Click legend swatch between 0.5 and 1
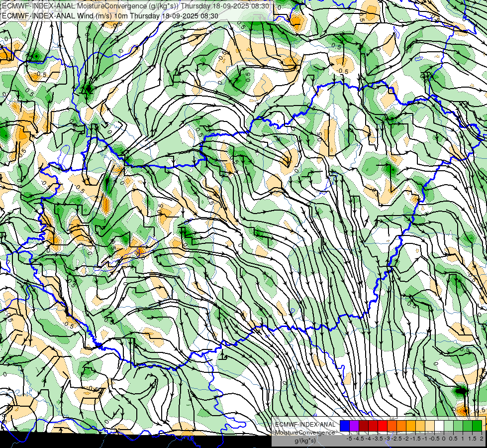This screenshot has width=487, height=448. click(x=458, y=426)
